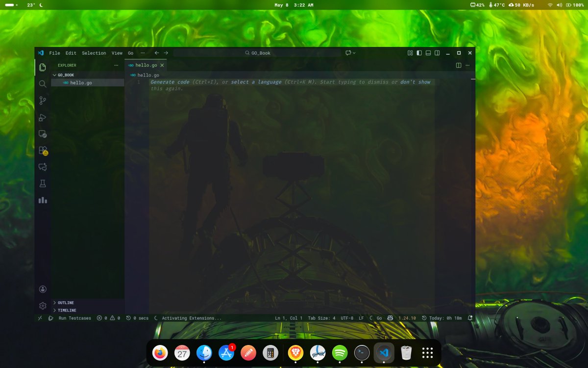Click LF end of line in status bar
Screen dimensions: 588x368
pyautogui.click(x=361, y=318)
